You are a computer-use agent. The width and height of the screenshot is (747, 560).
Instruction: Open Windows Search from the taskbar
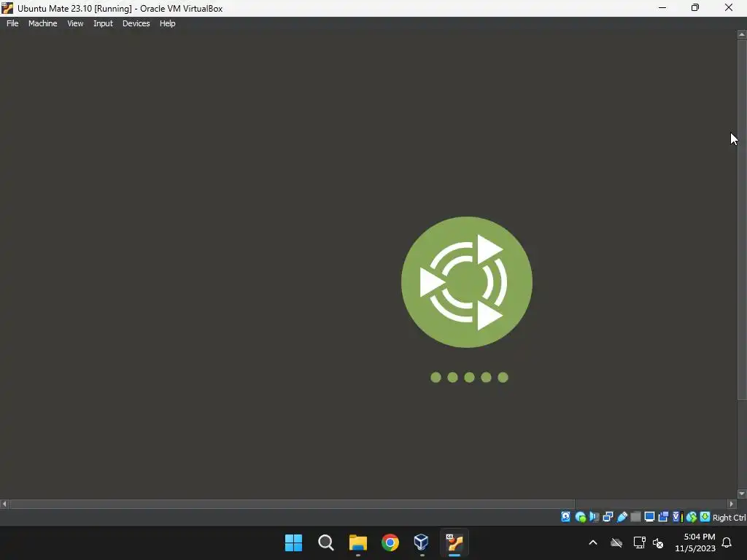click(326, 542)
